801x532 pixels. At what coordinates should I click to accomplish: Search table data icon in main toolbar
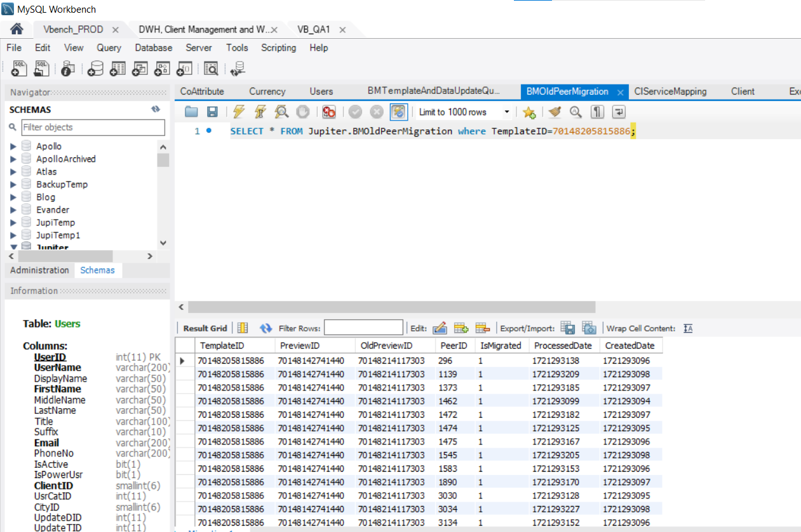pos(211,69)
